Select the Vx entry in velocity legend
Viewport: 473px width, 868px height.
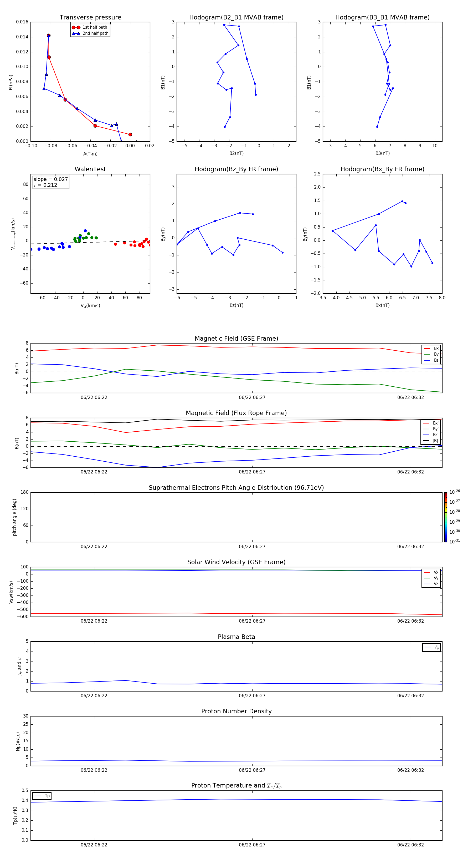point(431,572)
